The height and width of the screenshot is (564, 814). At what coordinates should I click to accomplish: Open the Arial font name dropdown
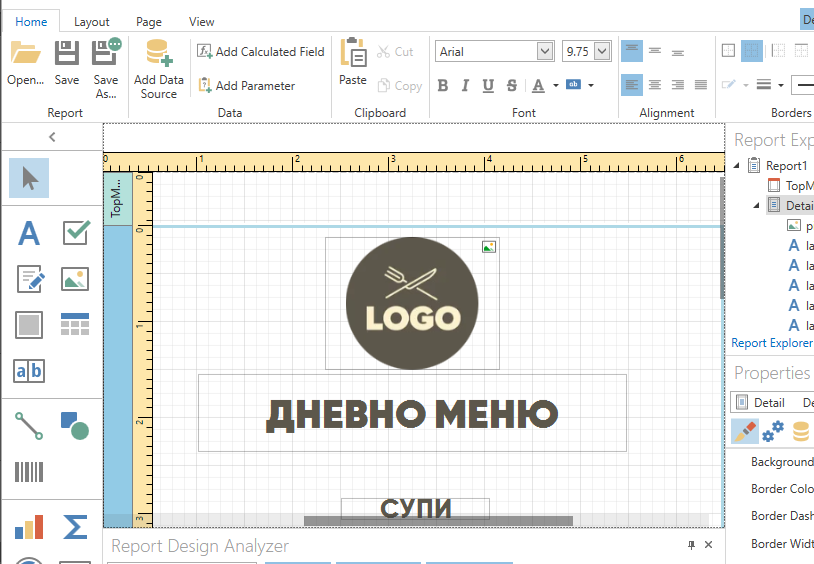[x=545, y=51]
